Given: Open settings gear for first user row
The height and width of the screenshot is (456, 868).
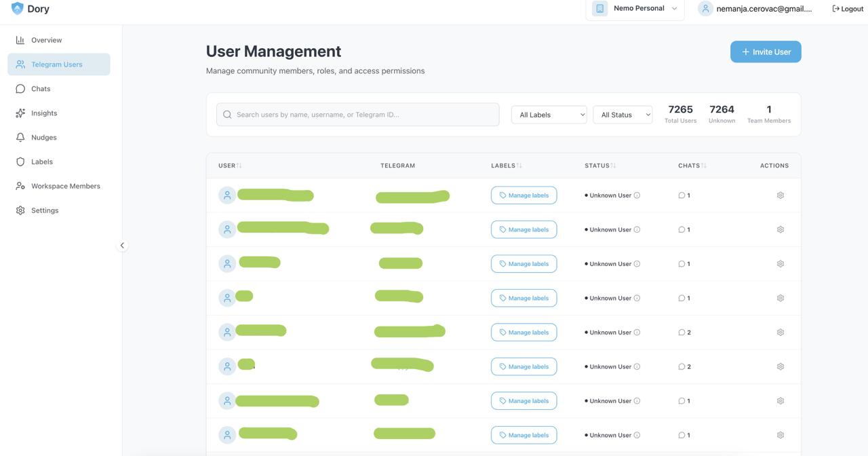Looking at the screenshot, I should (780, 195).
